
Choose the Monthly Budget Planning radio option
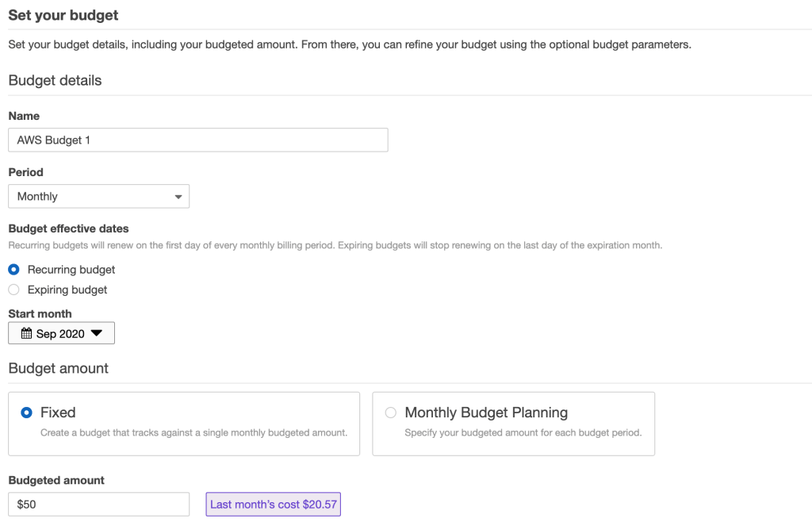[391, 413]
